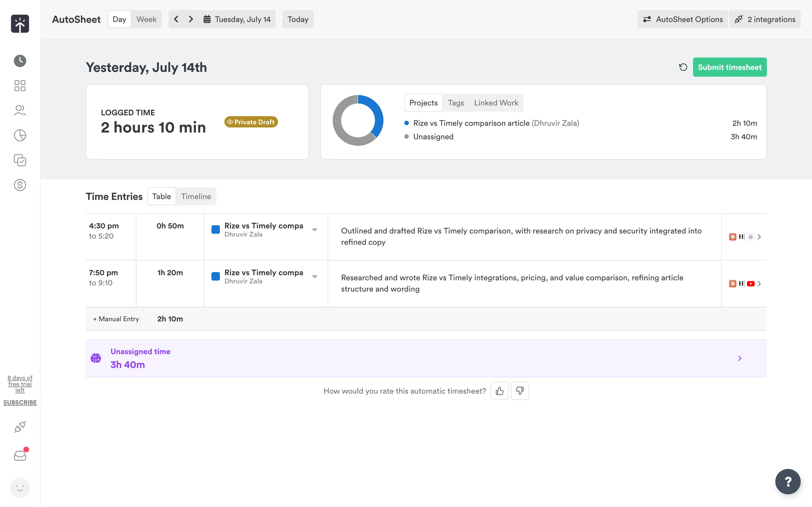Open project dropdown for 7:50 pm entry

[314, 277]
